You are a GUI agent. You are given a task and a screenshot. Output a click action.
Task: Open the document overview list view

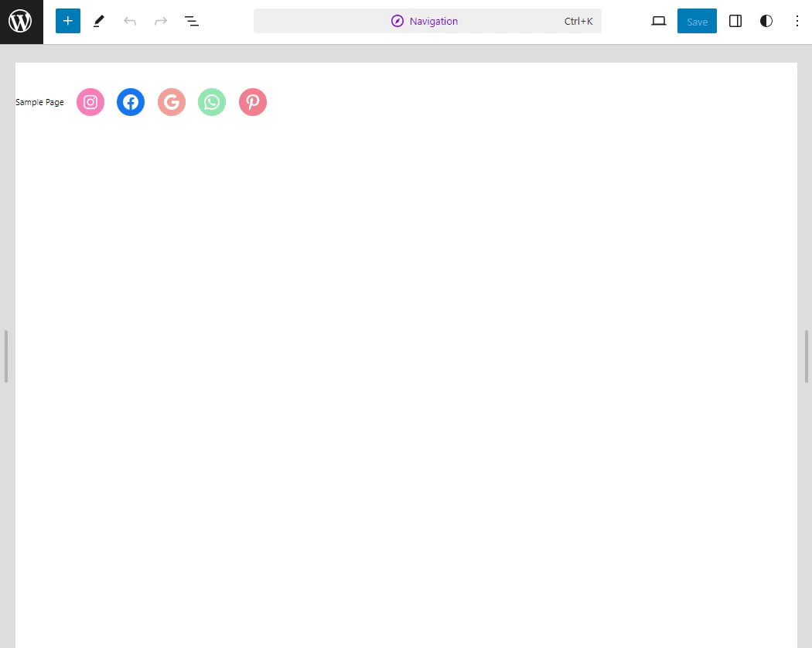point(192,21)
